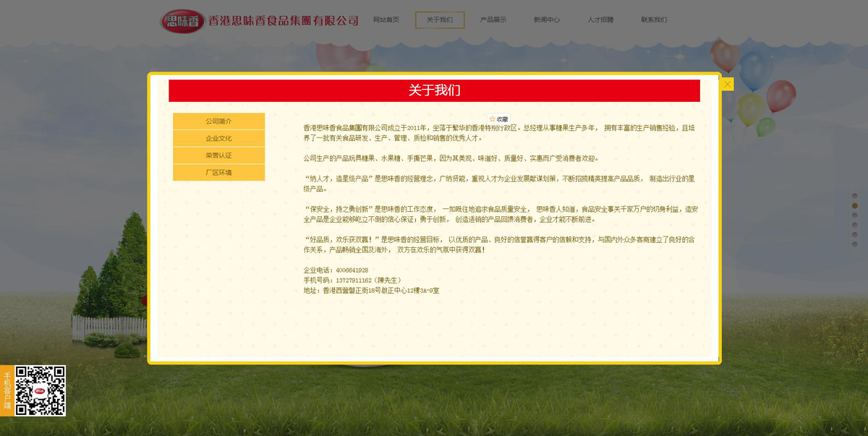Image resolution: width=868 pixels, height=436 pixels.
Task: Navigate to 人才招聘 page
Action: 600,20
